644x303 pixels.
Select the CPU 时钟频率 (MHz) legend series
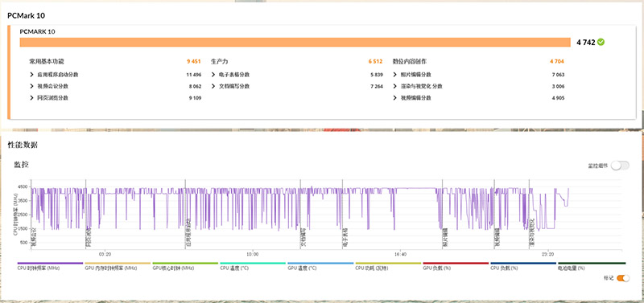(50, 266)
